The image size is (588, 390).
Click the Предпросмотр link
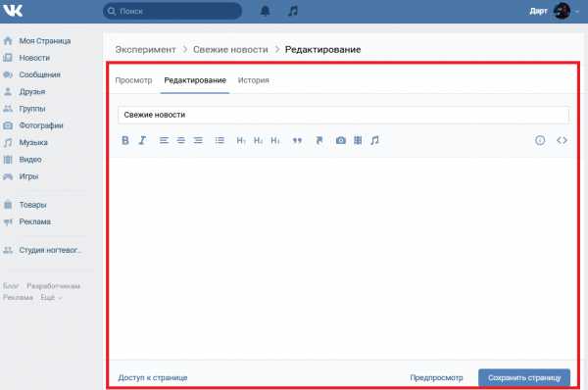436,377
